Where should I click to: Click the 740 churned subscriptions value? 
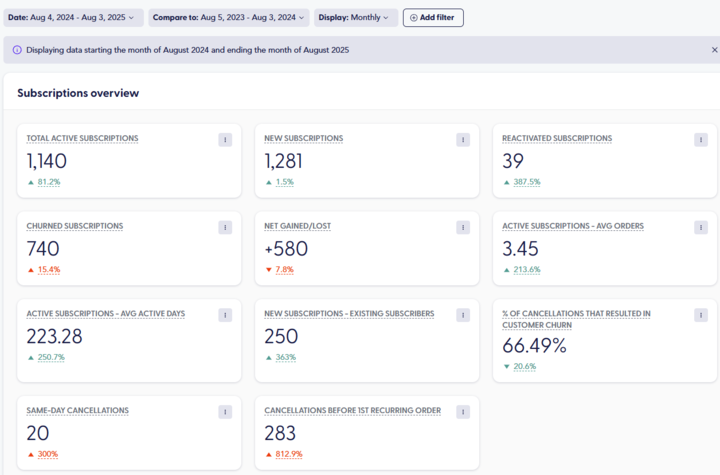pos(43,249)
